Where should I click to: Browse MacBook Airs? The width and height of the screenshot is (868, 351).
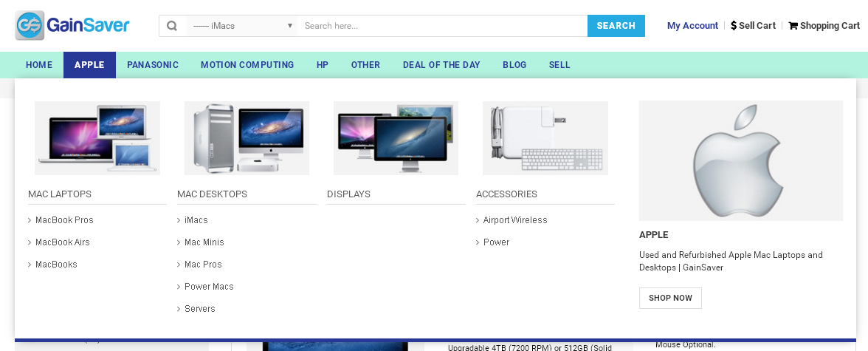click(x=63, y=242)
